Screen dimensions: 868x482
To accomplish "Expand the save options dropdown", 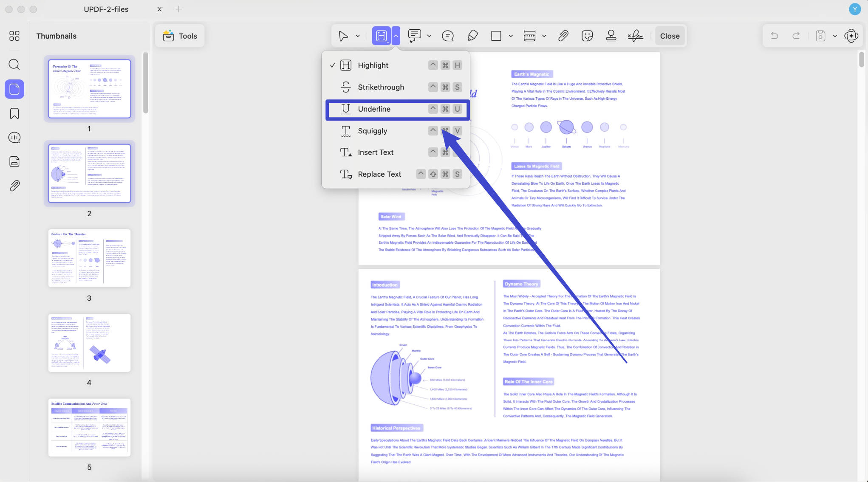I will click(x=835, y=36).
